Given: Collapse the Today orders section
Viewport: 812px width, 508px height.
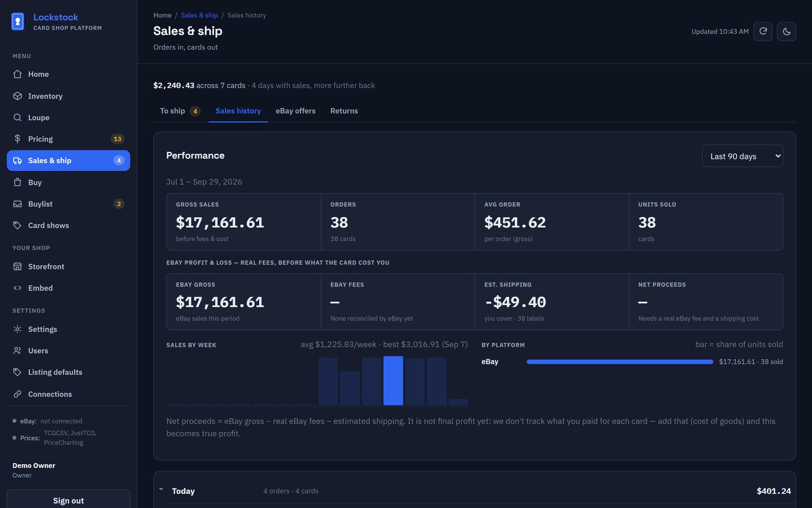Looking at the screenshot, I should pos(161,490).
